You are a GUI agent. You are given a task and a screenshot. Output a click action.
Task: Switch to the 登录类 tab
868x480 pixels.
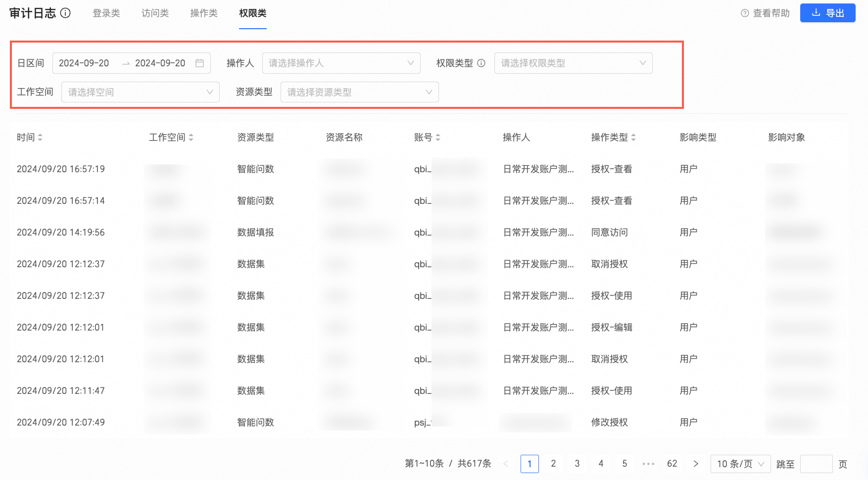click(x=106, y=13)
